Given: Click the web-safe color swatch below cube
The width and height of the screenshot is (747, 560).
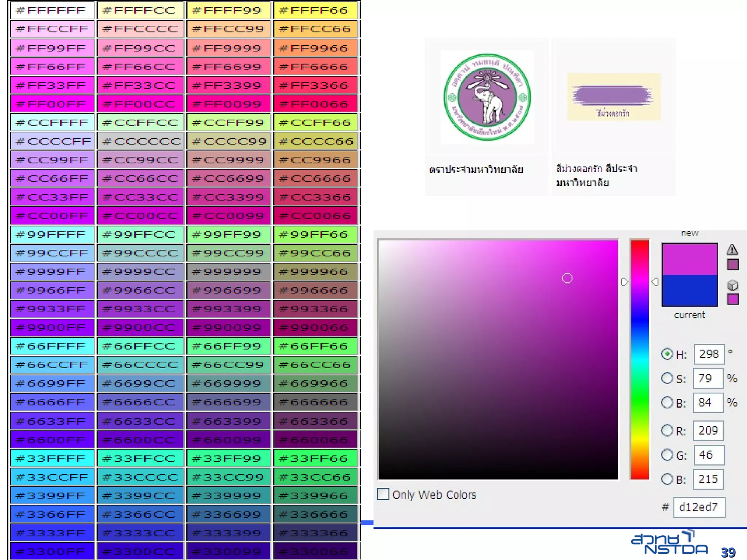Looking at the screenshot, I should pyautogui.click(x=732, y=299).
